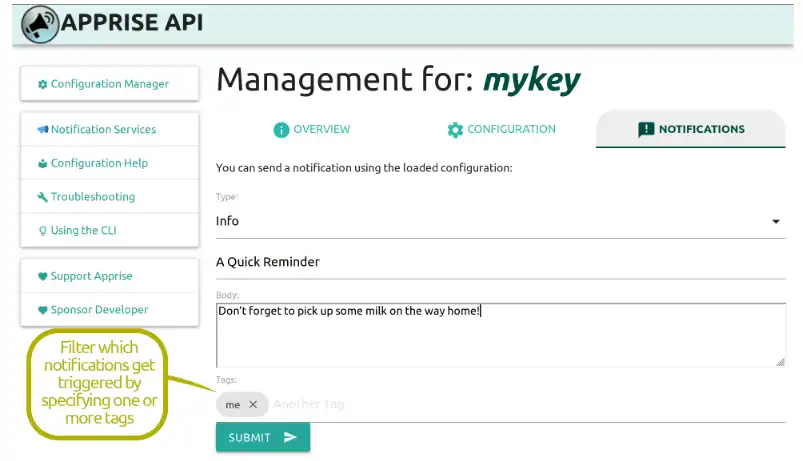Grab the Body textarea resize handle
Image resolution: width=803 pixels, height=461 pixels.
[780, 362]
